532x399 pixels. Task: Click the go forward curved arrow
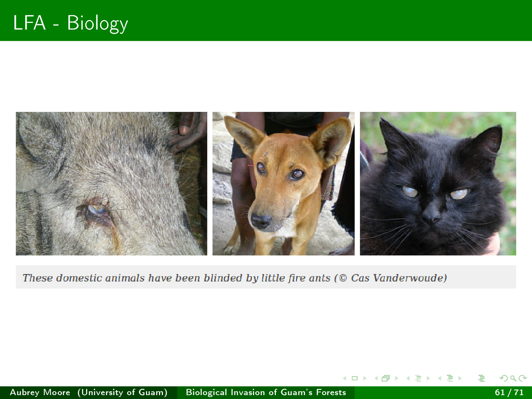coord(523,379)
